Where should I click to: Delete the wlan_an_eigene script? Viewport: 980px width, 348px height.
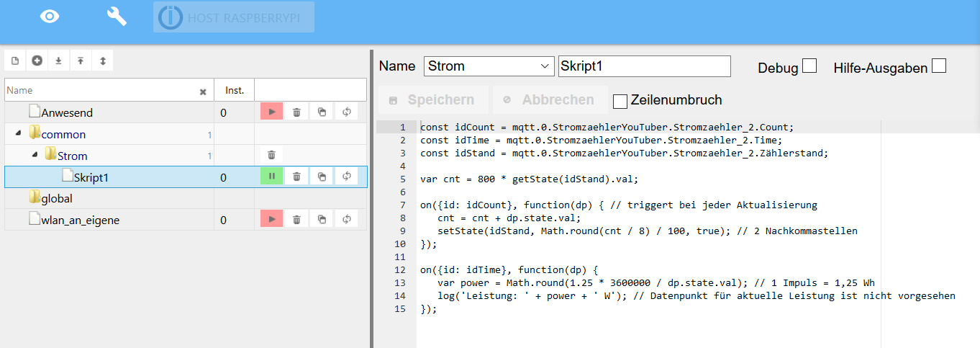pos(296,220)
